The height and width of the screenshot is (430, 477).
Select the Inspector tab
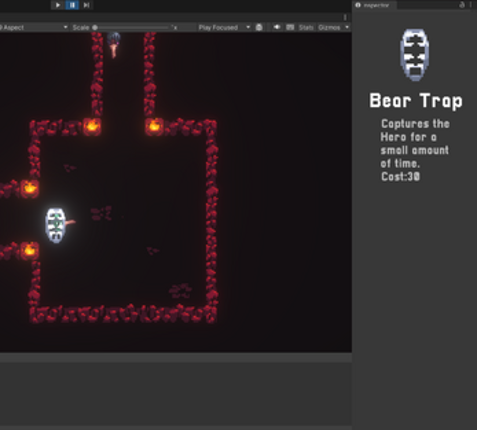[x=375, y=5]
